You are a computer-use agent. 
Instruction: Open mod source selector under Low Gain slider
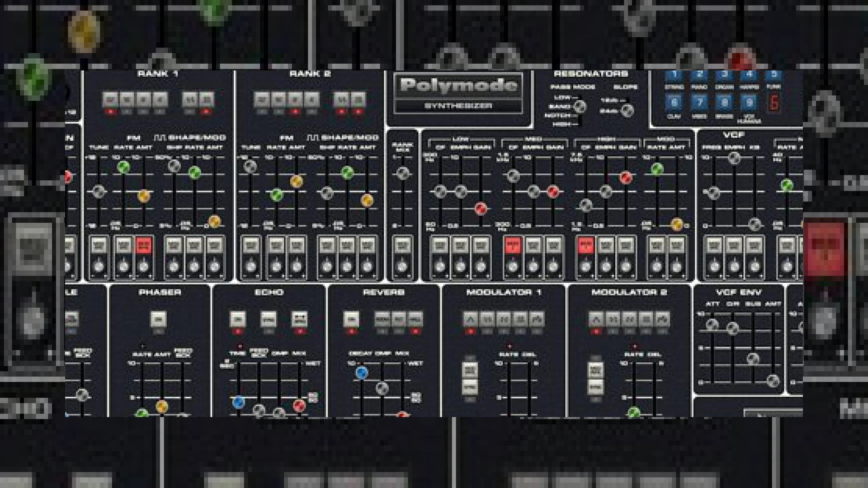click(481, 246)
